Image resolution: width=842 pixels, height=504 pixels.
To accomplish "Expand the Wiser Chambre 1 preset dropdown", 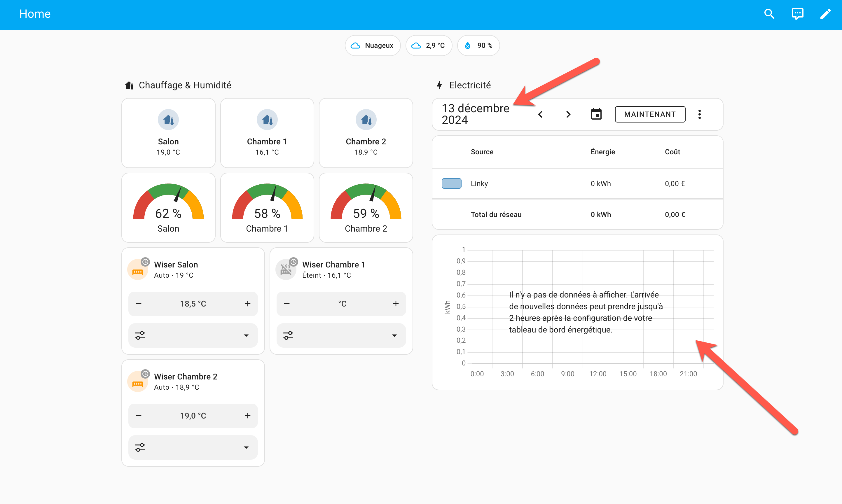I will [x=341, y=335].
